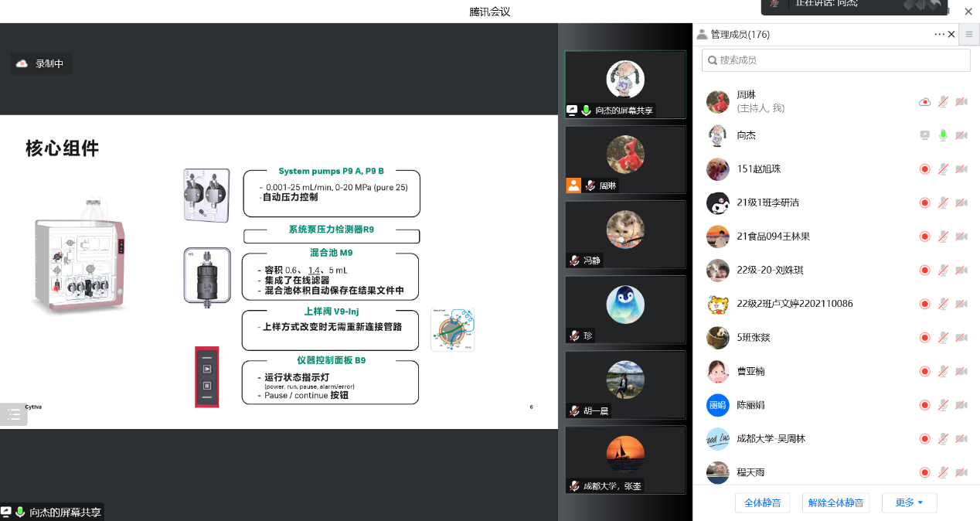The height and width of the screenshot is (521, 980).
Task: Click the red recording indicator for 151赵旭珠
Action: pyautogui.click(x=924, y=169)
